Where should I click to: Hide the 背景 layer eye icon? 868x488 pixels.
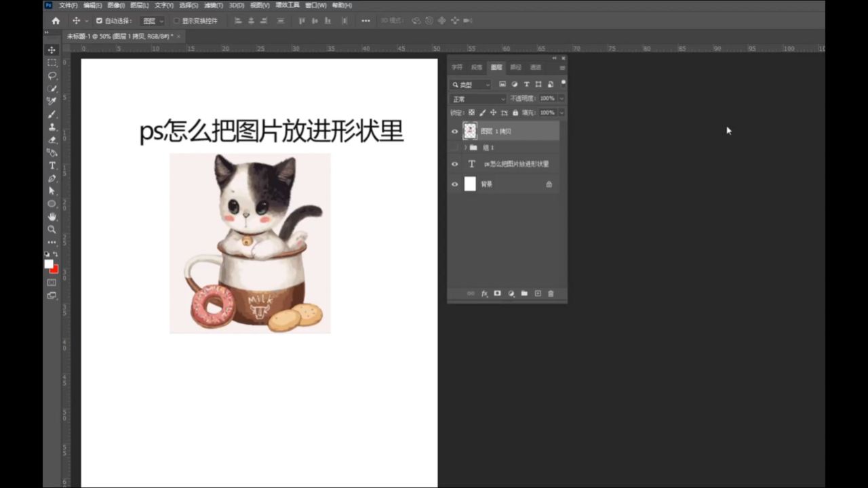(455, 184)
